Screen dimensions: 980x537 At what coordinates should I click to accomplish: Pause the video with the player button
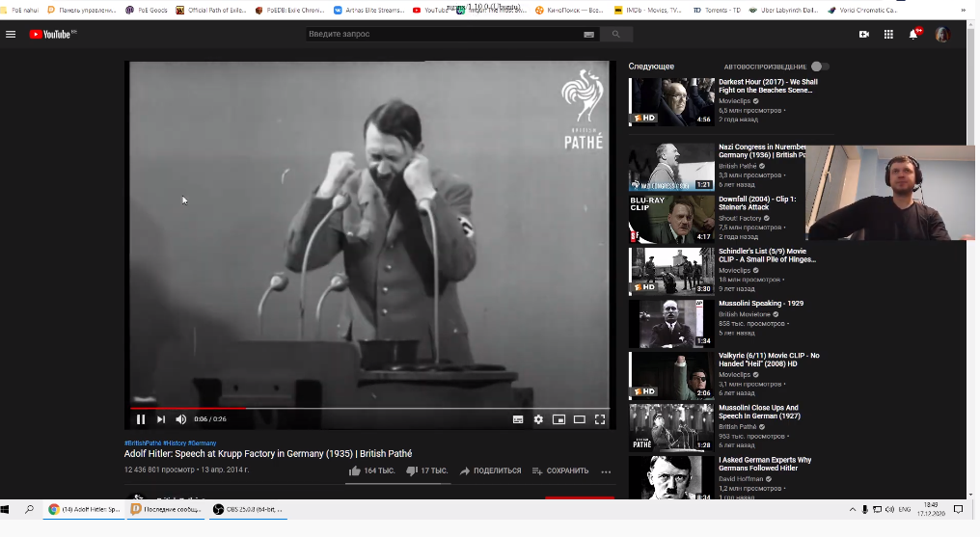141,419
